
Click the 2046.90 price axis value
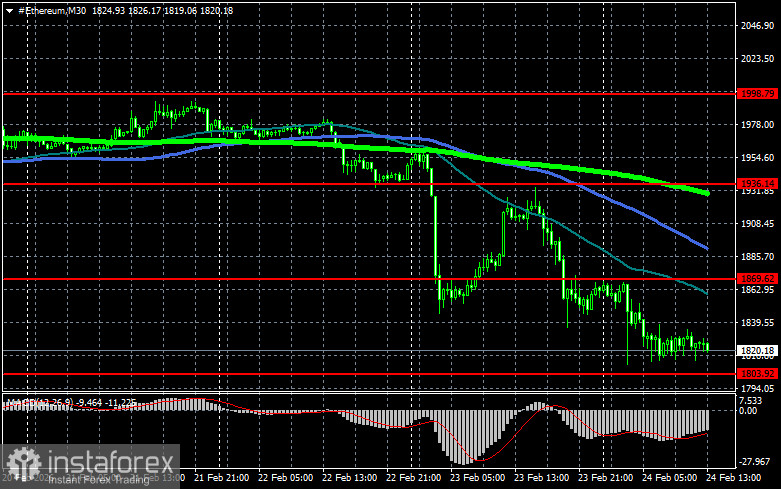757,26
